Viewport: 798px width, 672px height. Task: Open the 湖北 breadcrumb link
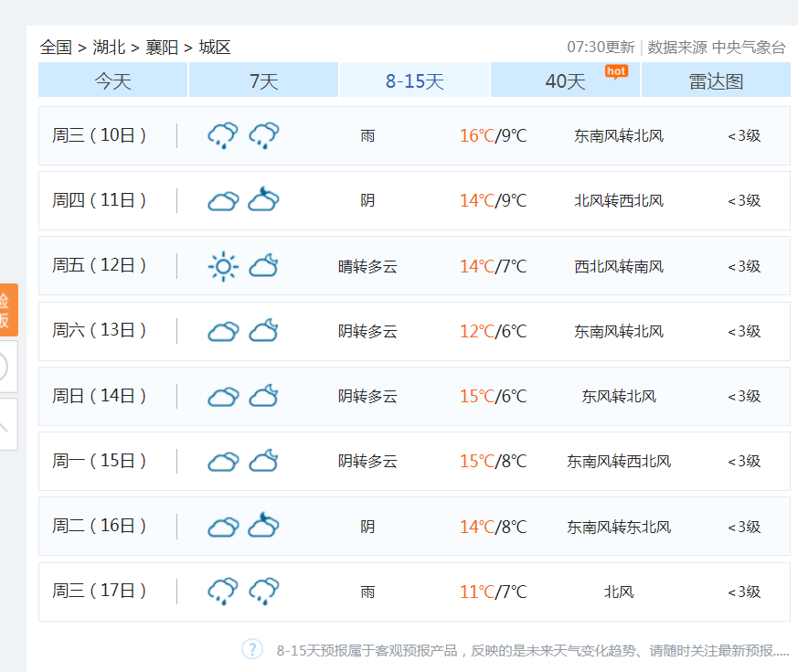click(x=109, y=48)
